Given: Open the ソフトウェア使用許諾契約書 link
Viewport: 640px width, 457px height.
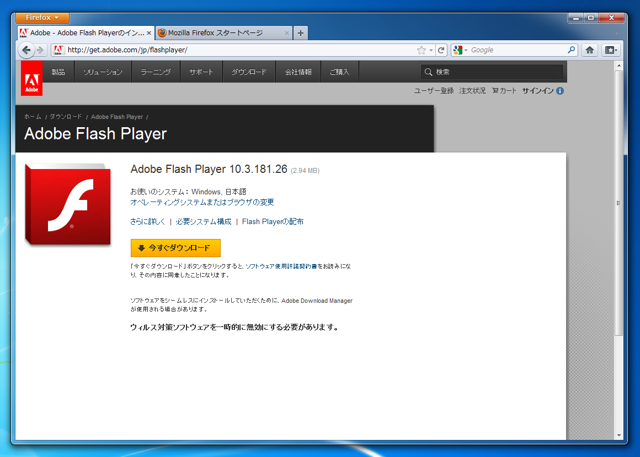Looking at the screenshot, I should [x=281, y=266].
